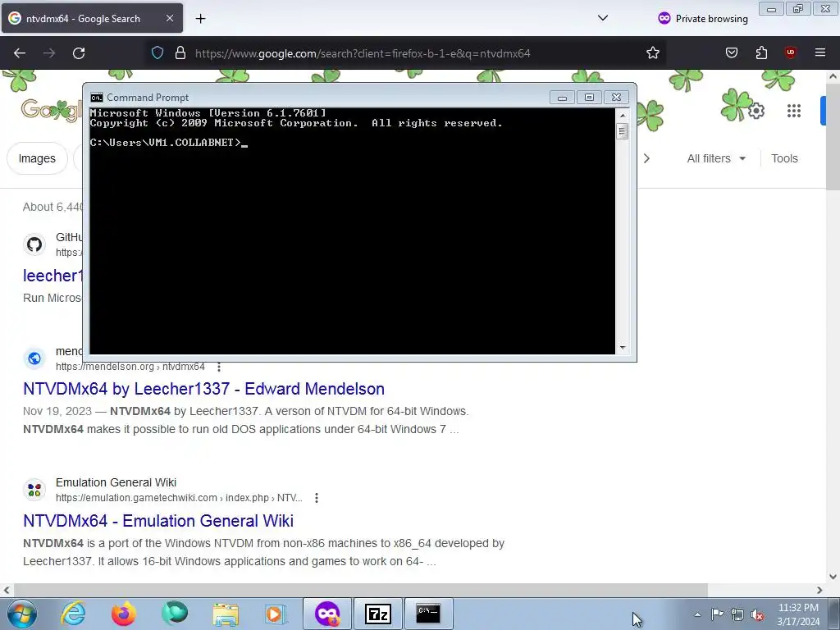The width and height of the screenshot is (840, 630).
Task: List all tabs with the chevron
Action: tap(603, 18)
